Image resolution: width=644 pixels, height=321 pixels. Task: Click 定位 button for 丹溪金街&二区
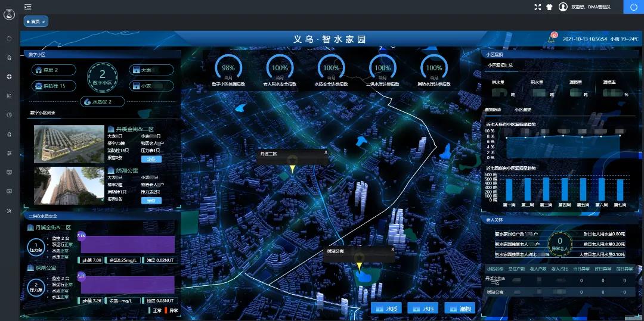[151, 159]
